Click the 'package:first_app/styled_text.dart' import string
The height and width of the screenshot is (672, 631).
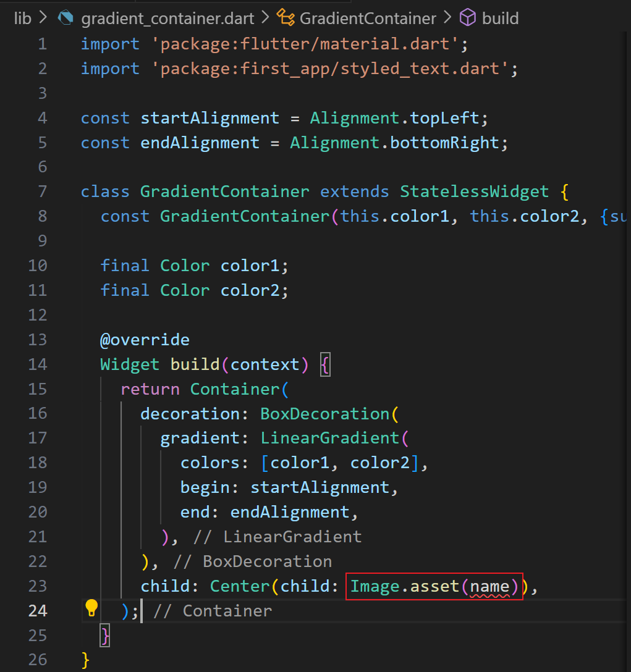coord(330,69)
